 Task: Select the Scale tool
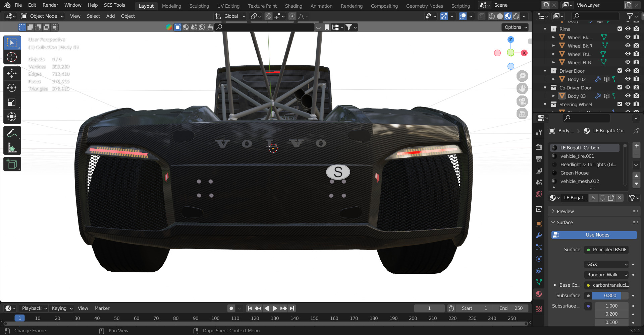pyautogui.click(x=12, y=102)
